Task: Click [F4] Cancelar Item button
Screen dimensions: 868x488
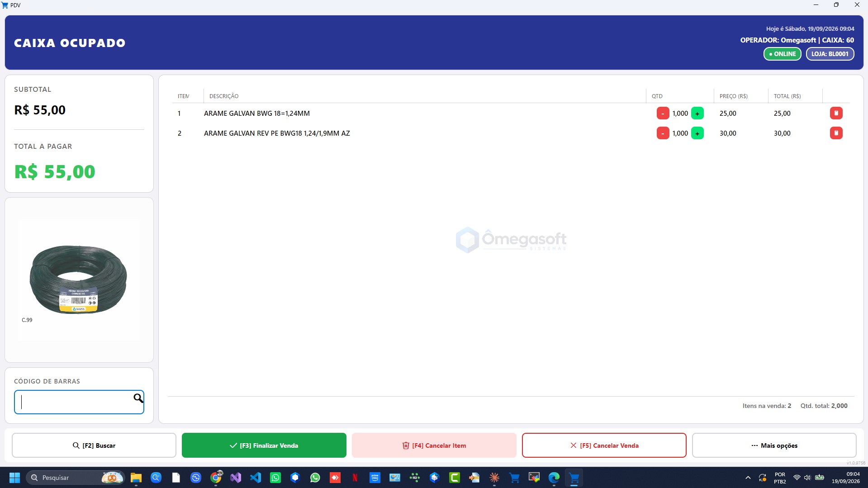Action: point(434,445)
